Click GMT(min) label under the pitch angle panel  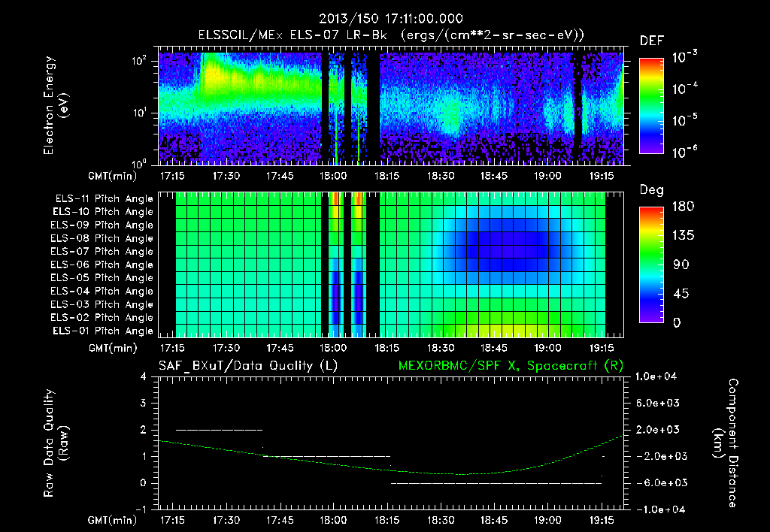(x=113, y=349)
